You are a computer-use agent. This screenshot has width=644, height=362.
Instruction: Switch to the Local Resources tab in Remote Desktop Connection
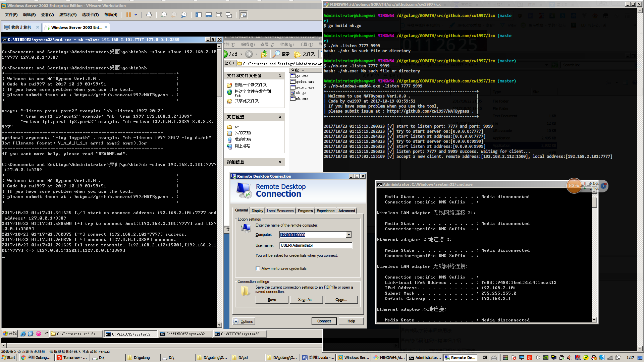pyautogui.click(x=280, y=211)
